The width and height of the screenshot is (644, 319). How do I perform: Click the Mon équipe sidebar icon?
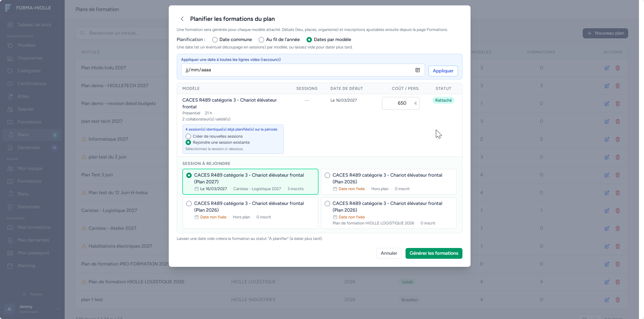pyautogui.click(x=10, y=168)
